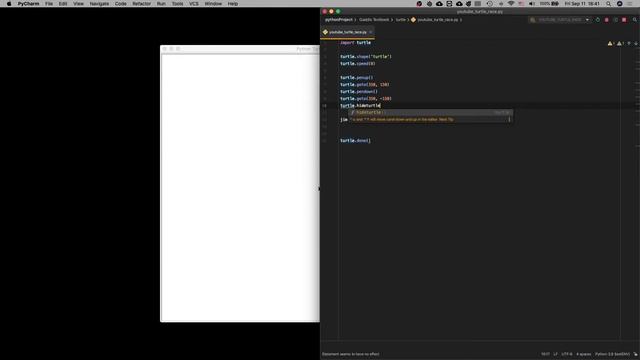Click the 4 spaces indent setting in status bar
Viewport: 640px width, 360px height.
(x=584, y=354)
